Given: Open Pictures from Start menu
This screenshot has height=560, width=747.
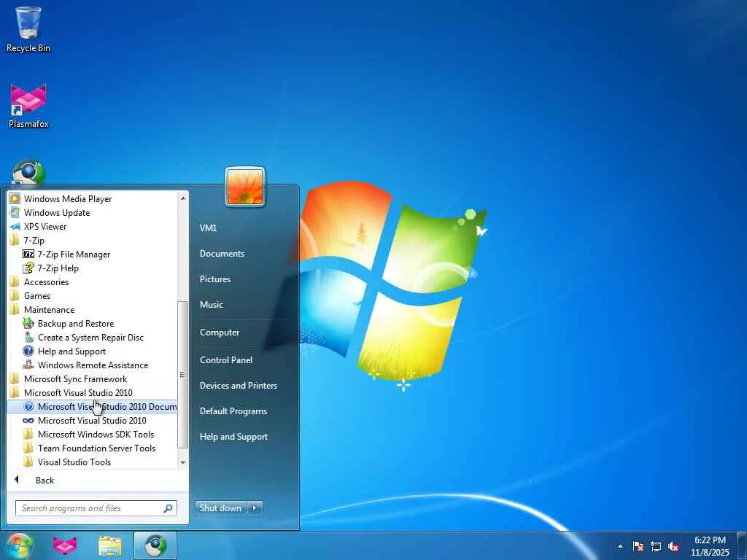Looking at the screenshot, I should pyautogui.click(x=215, y=279).
